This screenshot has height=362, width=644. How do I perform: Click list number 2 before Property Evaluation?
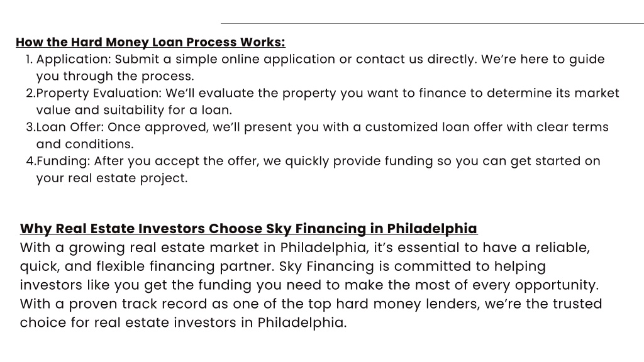[x=31, y=93]
